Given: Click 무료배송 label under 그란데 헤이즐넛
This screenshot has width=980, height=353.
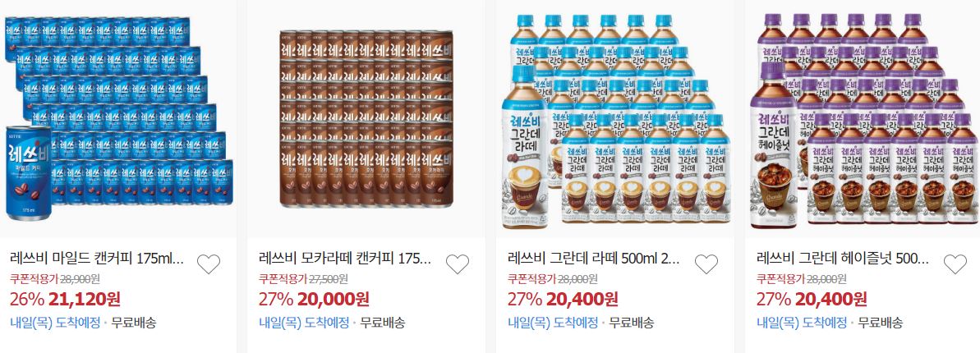Looking at the screenshot, I should (880, 323).
